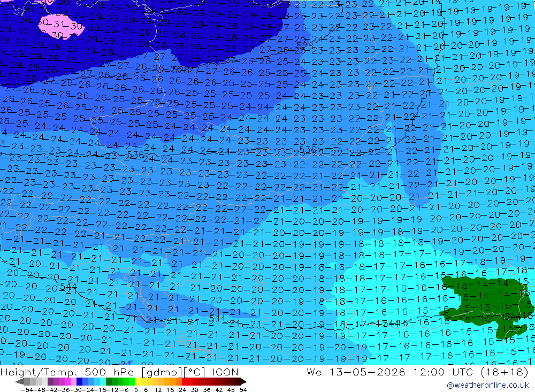Select the cyan -18 legend swatch
Image resolution: width=535 pixels, height=392 pixels.
pos(103,381)
